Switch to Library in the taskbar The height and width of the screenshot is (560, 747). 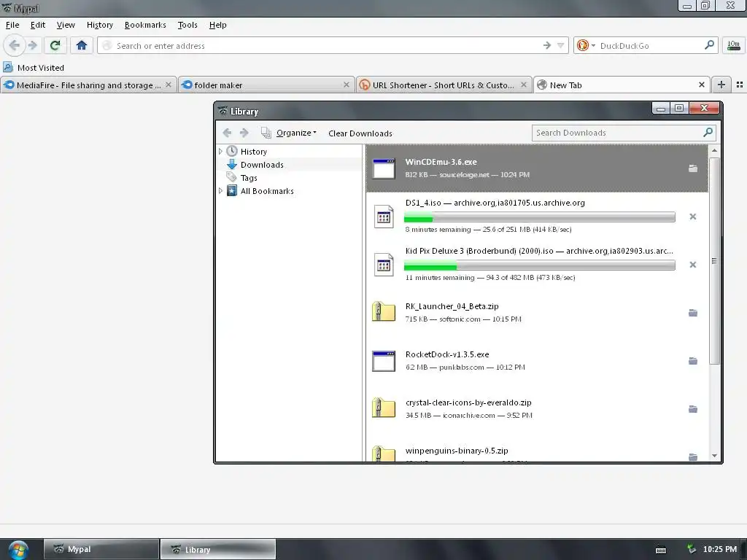[217, 549]
